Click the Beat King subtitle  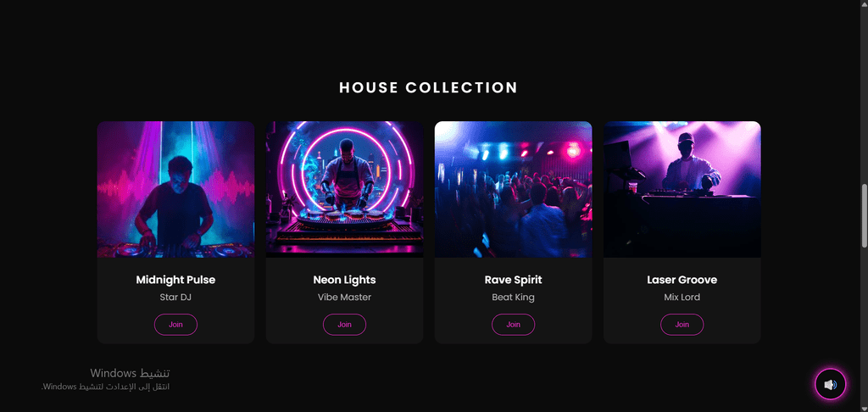click(x=513, y=298)
